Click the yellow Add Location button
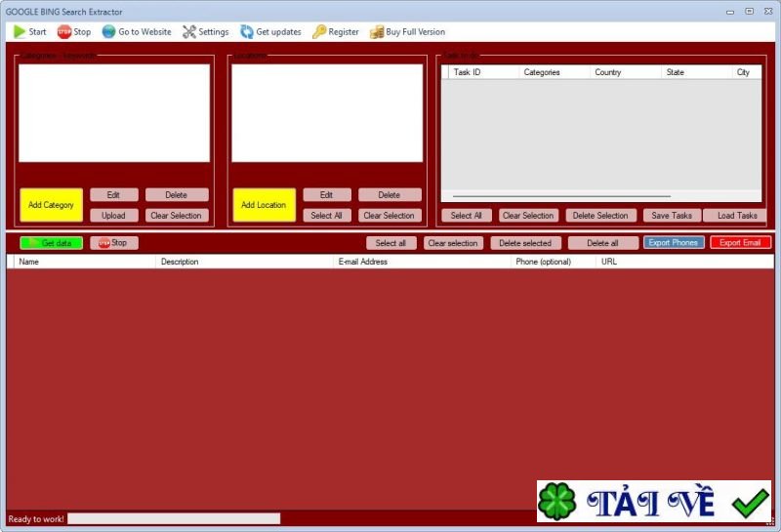 (264, 205)
